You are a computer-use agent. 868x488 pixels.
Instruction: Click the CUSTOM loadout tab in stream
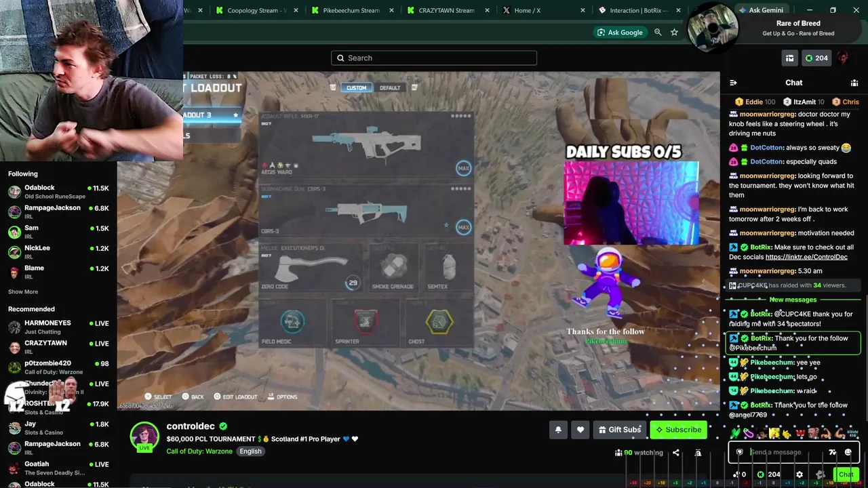click(356, 87)
